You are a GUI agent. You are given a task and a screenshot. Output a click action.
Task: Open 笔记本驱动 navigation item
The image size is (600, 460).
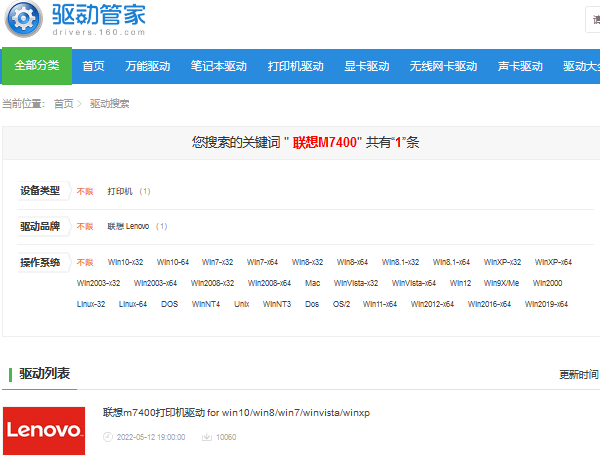coord(218,66)
